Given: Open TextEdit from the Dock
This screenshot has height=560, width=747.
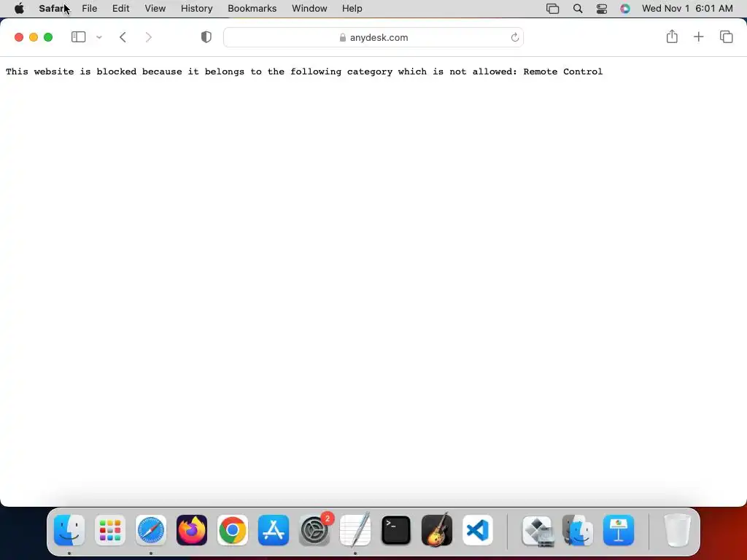Looking at the screenshot, I should pos(355,530).
